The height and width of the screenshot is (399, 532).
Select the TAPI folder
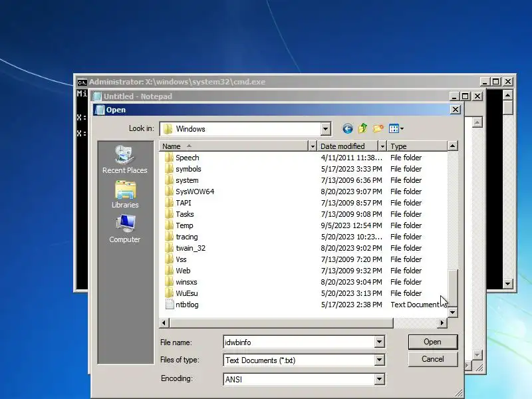[184, 203]
